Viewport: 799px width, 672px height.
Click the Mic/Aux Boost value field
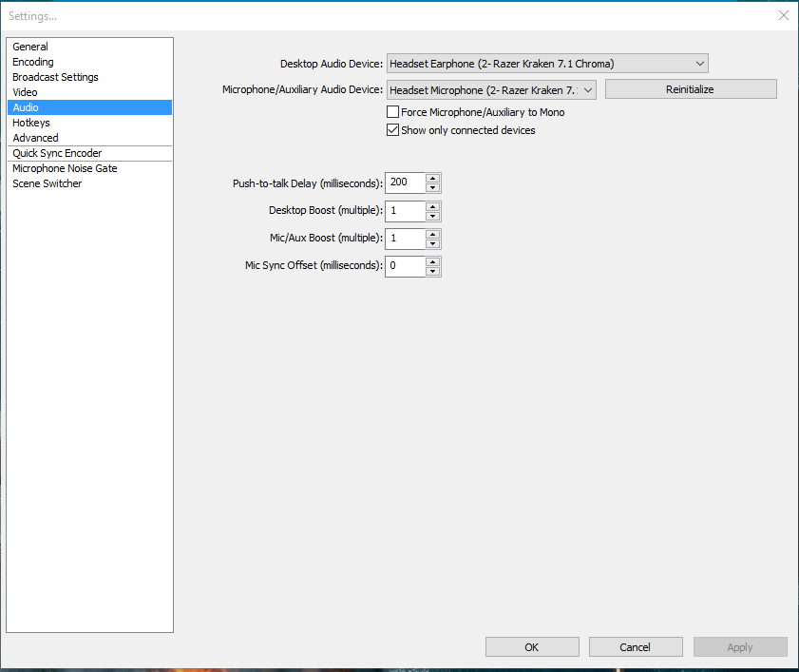[x=405, y=239]
